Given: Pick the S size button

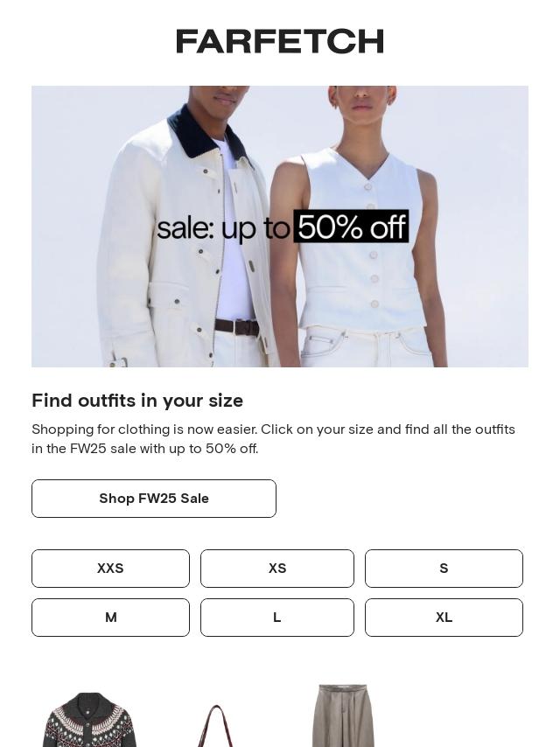Looking at the screenshot, I should (444, 569).
